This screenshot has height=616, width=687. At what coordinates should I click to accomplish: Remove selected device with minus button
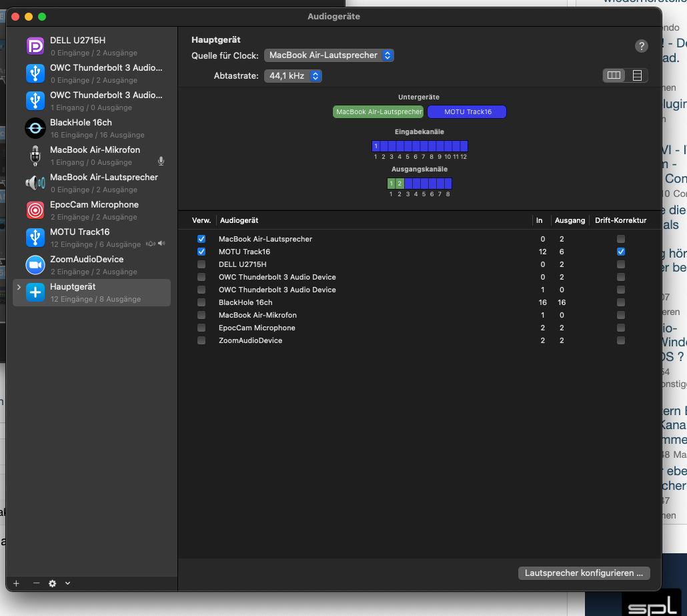tap(37, 583)
